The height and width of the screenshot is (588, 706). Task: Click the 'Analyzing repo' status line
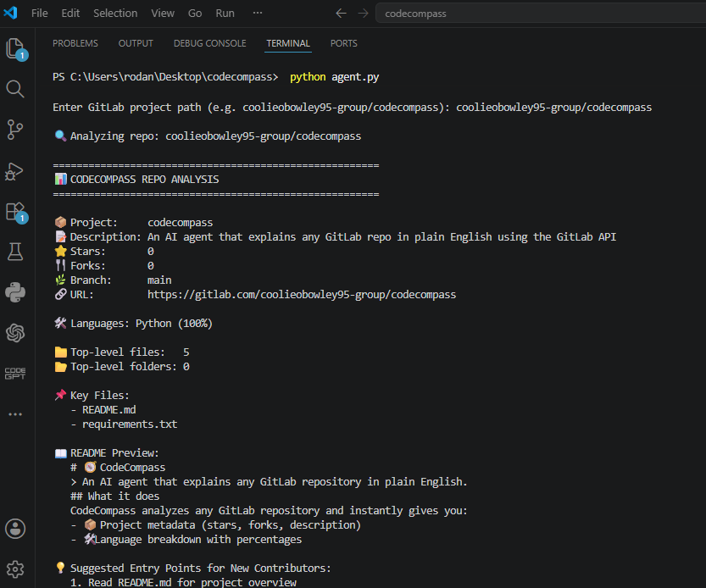tap(208, 136)
